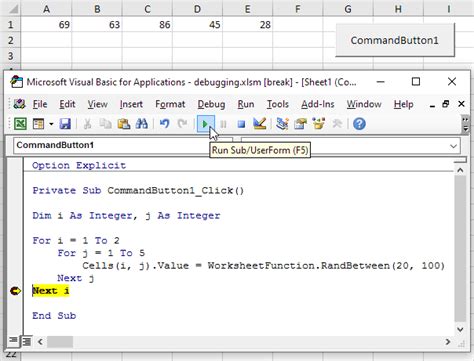Screen dimensions: 474x361
Task: Select cell A1 containing 69
Action: click(46, 25)
